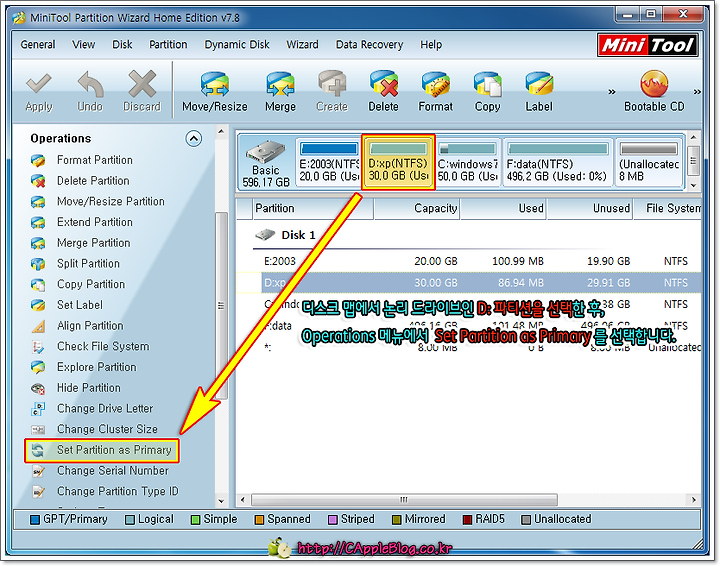Choose Move/Resize Partition in Operations
Viewport: 720px width, 566px height.
pos(111,201)
